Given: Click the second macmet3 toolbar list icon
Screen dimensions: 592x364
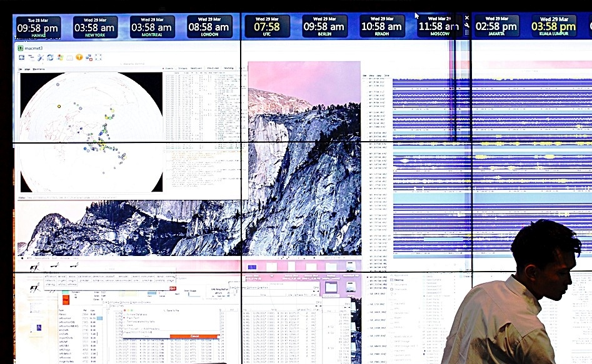Looking at the screenshot, I should coord(31,57).
